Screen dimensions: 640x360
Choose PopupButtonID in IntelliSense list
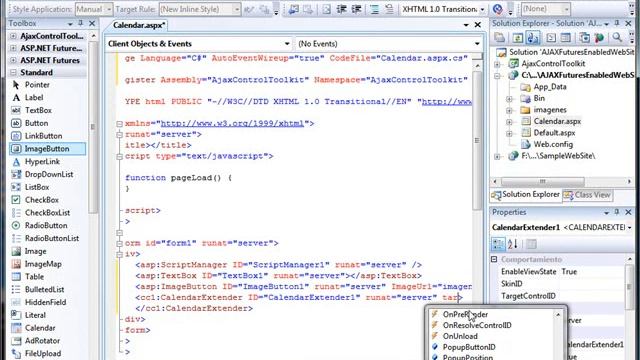pos(469,347)
